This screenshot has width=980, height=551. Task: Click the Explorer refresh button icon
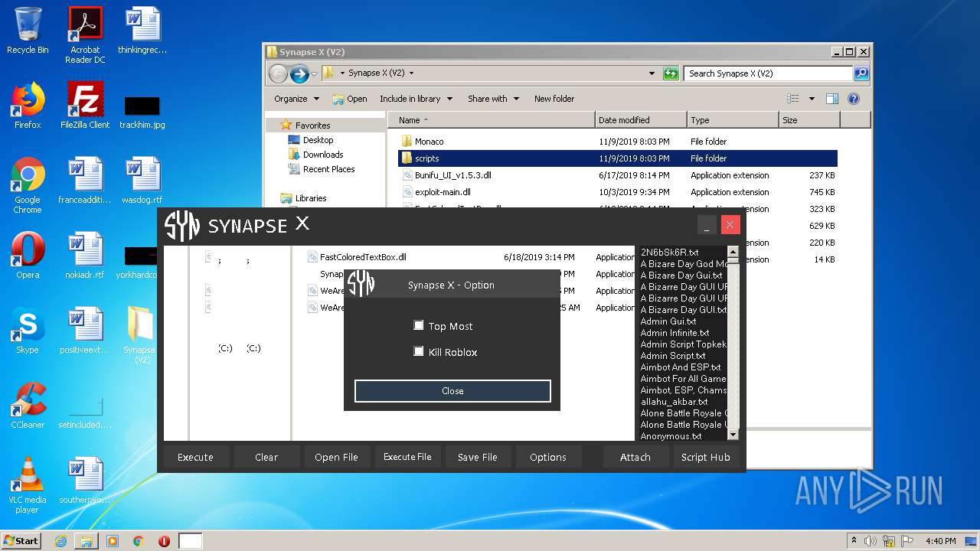[671, 73]
